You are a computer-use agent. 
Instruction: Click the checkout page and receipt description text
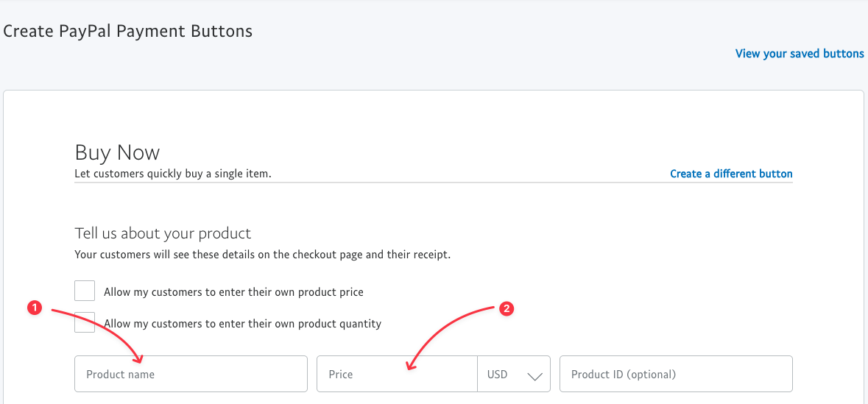pyautogui.click(x=263, y=255)
